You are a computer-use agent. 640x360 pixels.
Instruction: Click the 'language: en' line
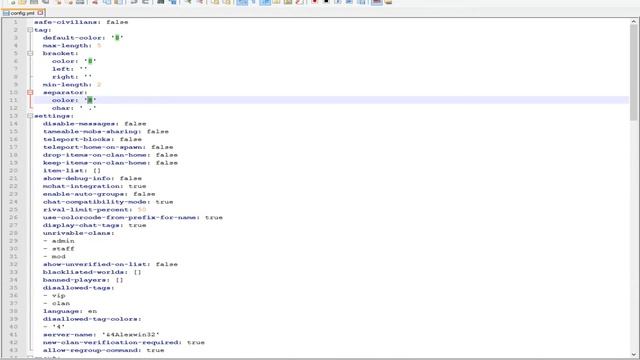pyautogui.click(x=69, y=311)
